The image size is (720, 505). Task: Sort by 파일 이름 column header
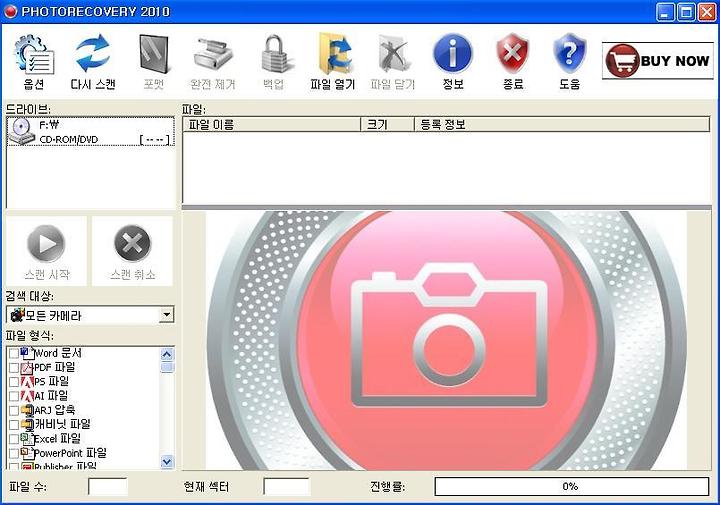pos(272,124)
